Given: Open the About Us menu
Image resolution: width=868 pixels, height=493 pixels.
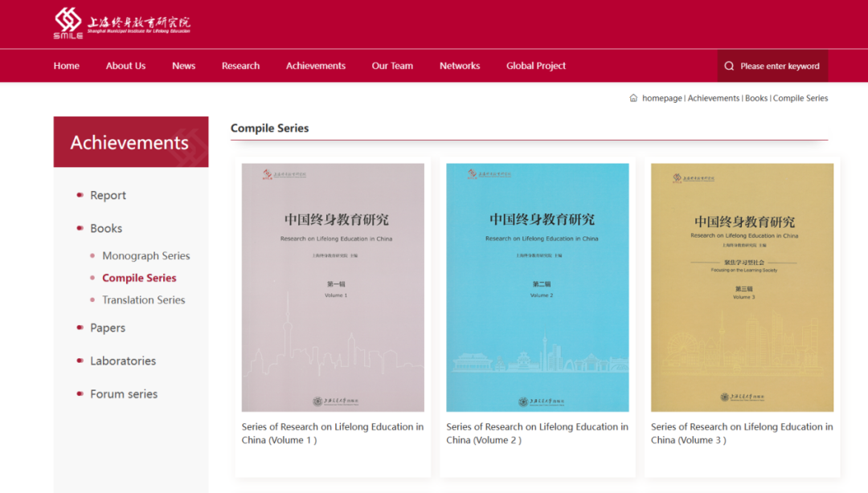Looking at the screenshot, I should pyautogui.click(x=125, y=66).
